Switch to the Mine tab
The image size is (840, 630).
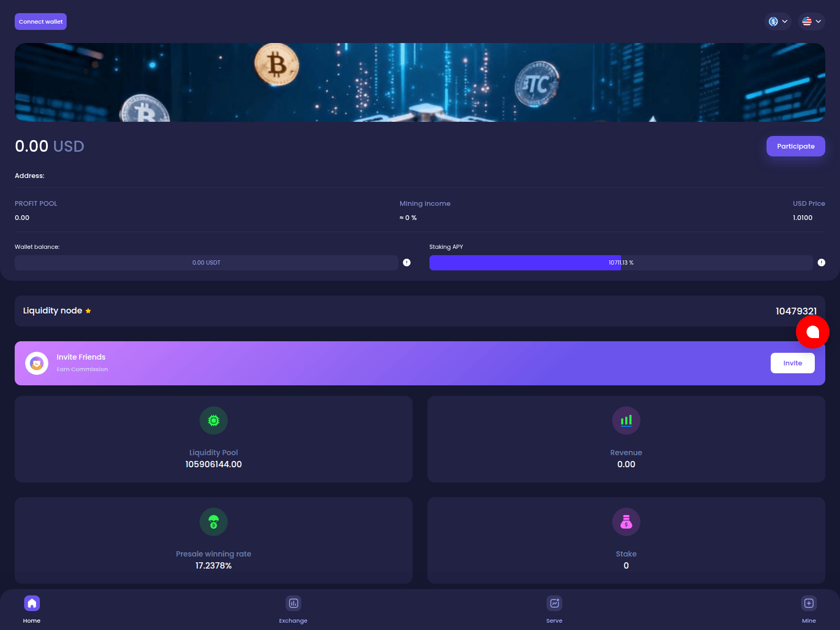809,610
